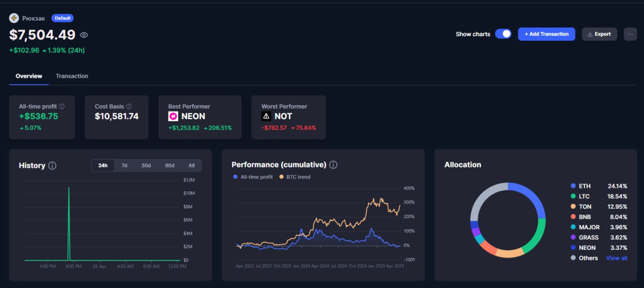The image size is (644, 288).
Task: Click the NEON allocation legend dot
Action: [573, 248]
